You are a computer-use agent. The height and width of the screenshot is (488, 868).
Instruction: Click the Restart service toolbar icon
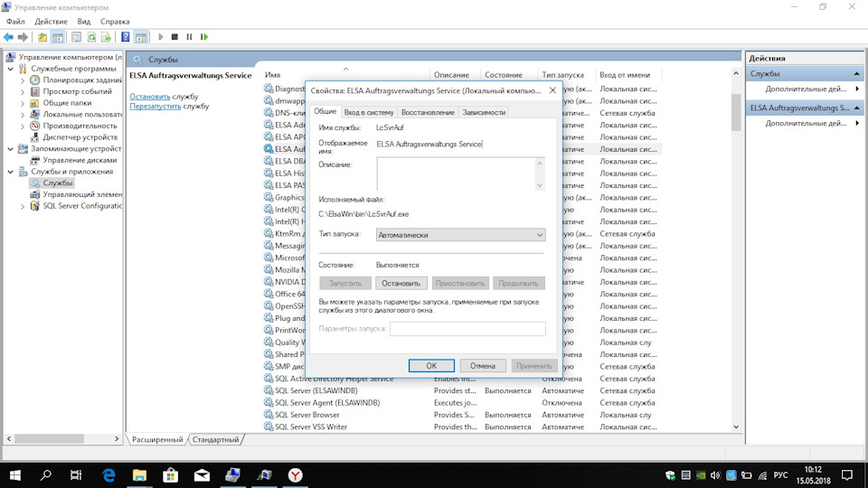pos(204,37)
